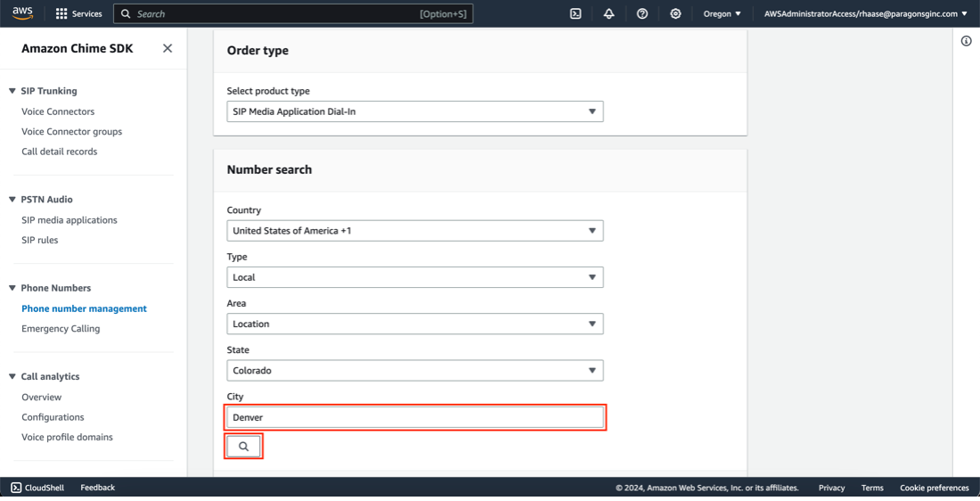Open the Oregon region selector

pos(722,13)
